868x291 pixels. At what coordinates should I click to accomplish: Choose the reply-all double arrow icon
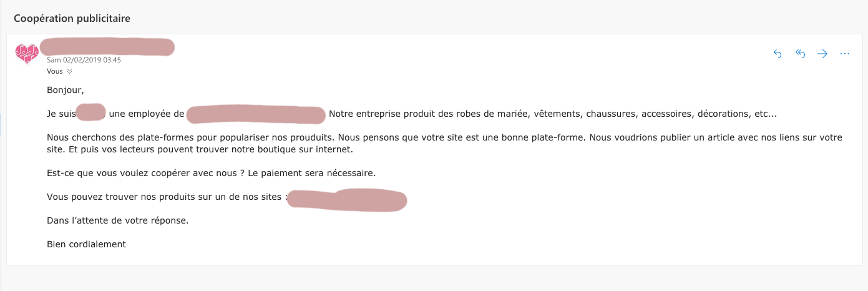point(800,54)
